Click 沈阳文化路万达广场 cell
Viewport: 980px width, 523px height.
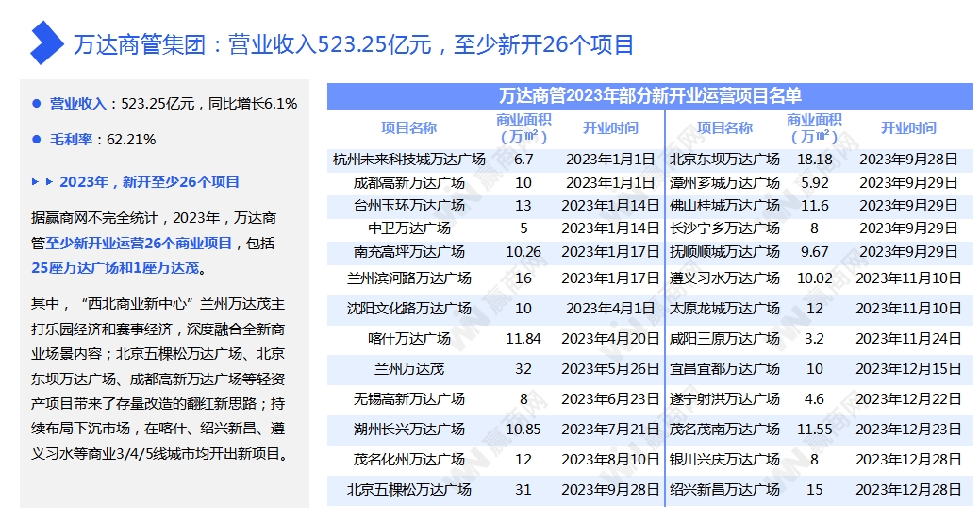tap(409, 309)
